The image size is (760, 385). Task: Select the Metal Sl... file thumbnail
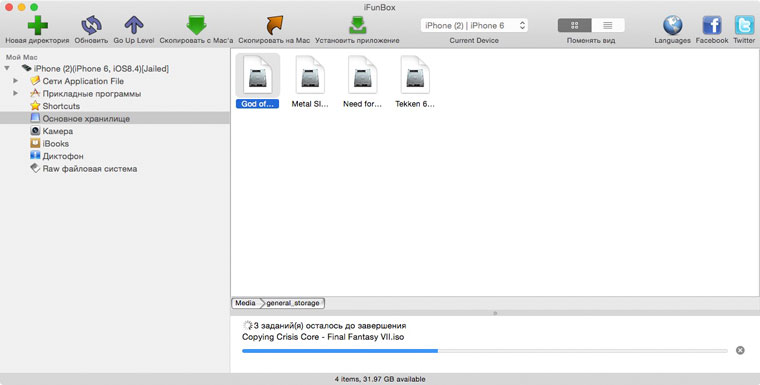click(310, 75)
